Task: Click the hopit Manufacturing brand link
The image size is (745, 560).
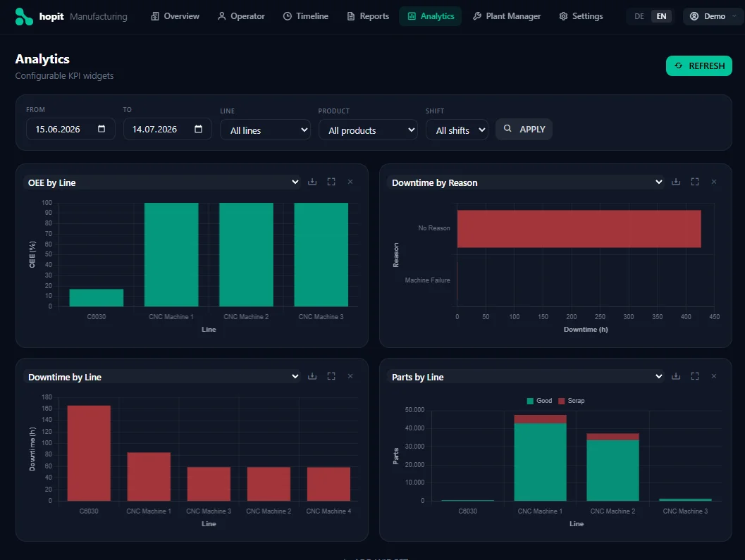Action: click(x=71, y=17)
